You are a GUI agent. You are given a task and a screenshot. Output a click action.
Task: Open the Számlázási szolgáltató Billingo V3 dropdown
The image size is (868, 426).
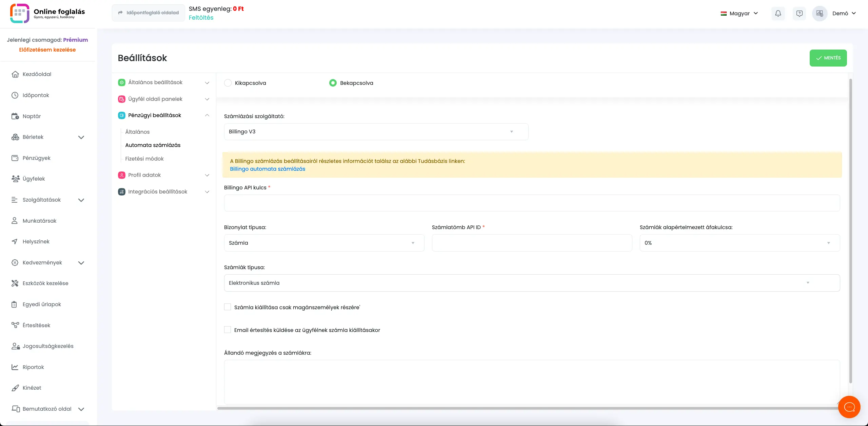[376, 132]
